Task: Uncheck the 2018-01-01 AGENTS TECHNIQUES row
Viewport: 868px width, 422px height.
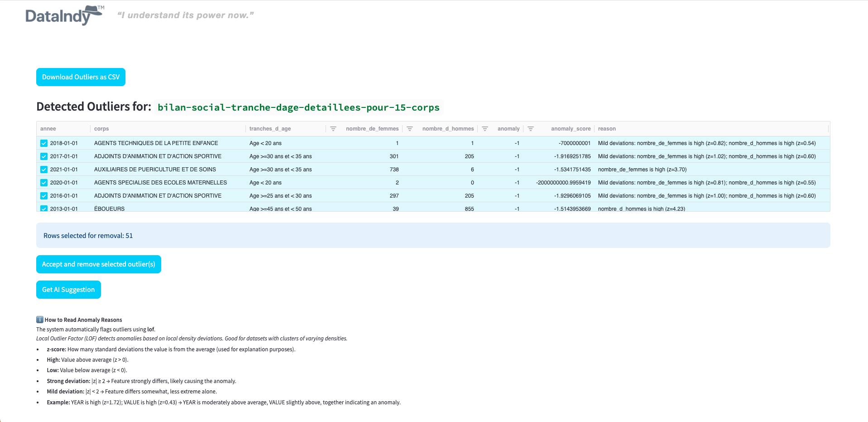Action: (x=43, y=143)
